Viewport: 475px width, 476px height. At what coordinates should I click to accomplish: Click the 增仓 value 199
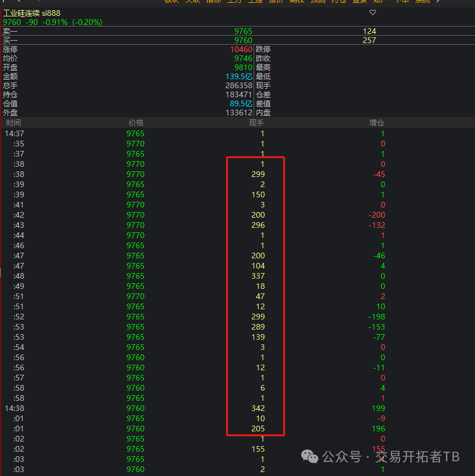378,408
